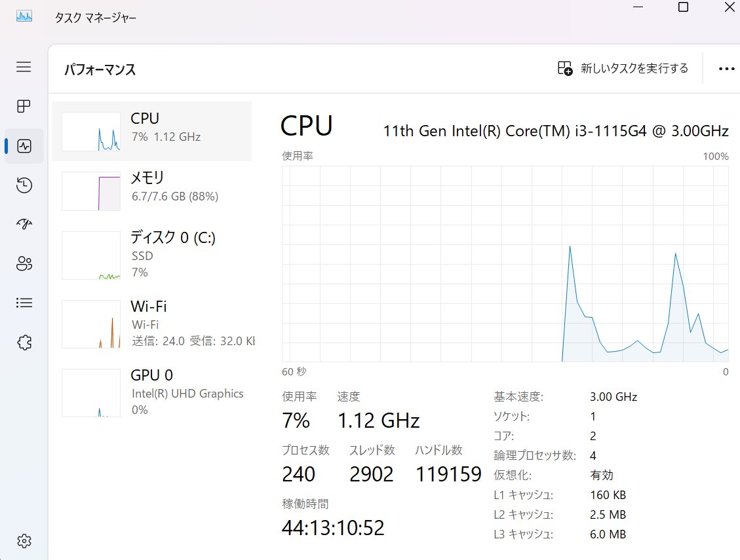Viewport: 740px width, 560px height.
Task: Select the Performance page icon
Action: point(24,146)
